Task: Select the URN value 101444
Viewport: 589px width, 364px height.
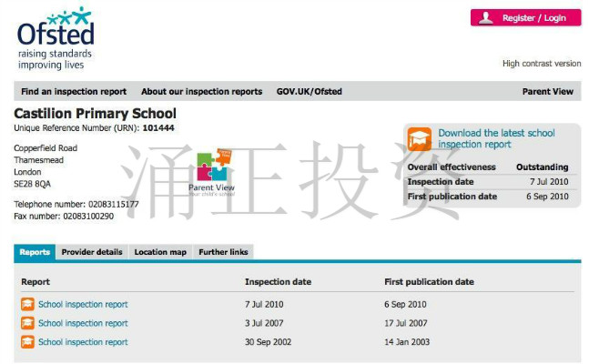Action: coord(158,127)
